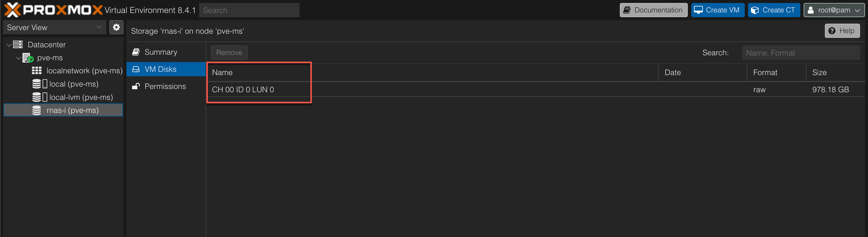
Task: Open the Server View dropdown
Action: click(54, 27)
